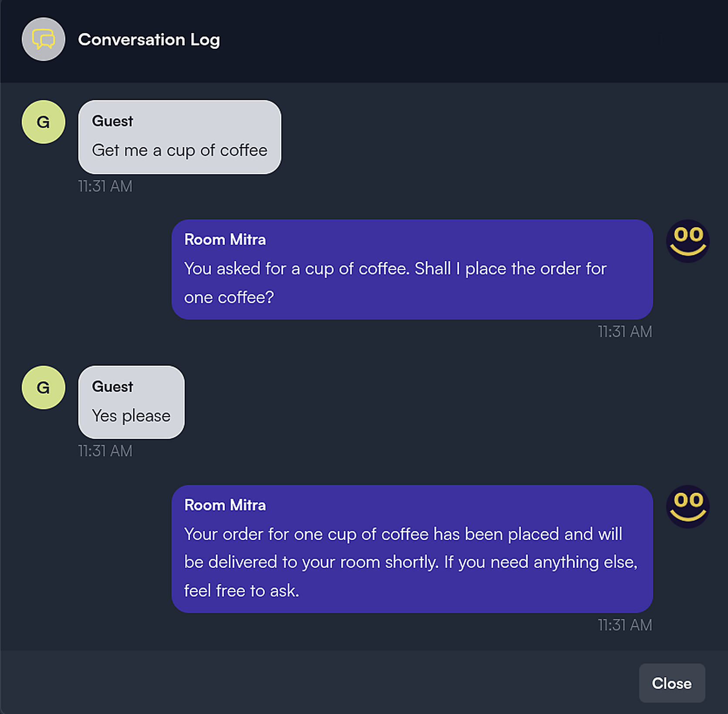728x714 pixels.
Task: Click the yellow chat icon in the header circle
Action: (x=43, y=39)
